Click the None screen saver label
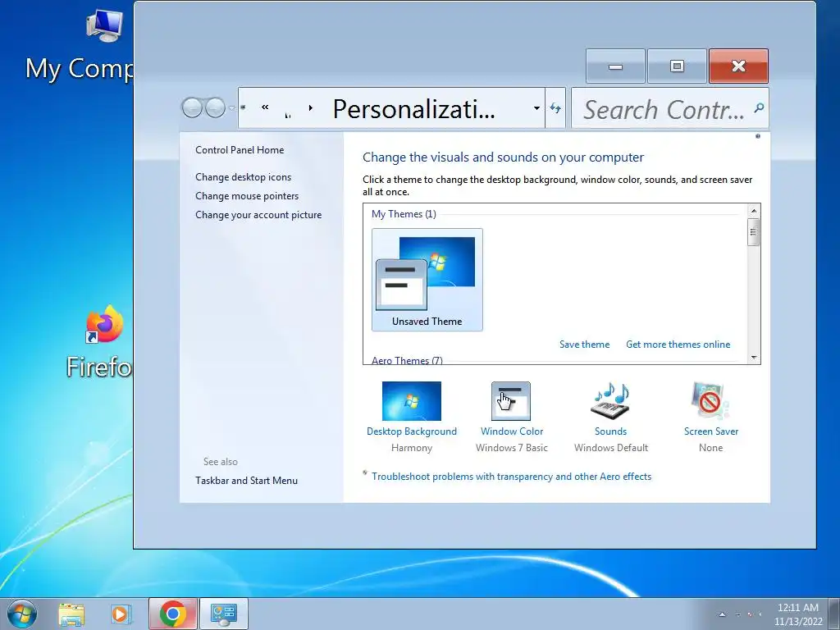Screen dimensions: 840x630 pos(711,448)
